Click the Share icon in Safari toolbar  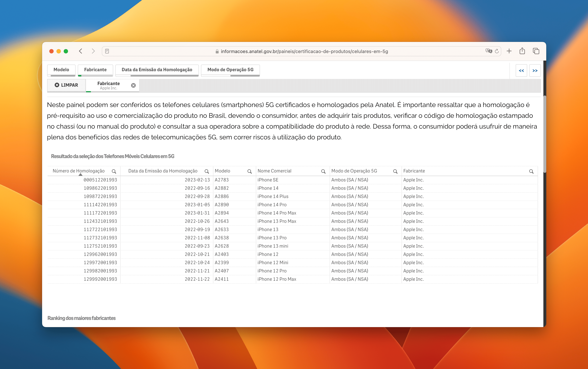click(522, 51)
